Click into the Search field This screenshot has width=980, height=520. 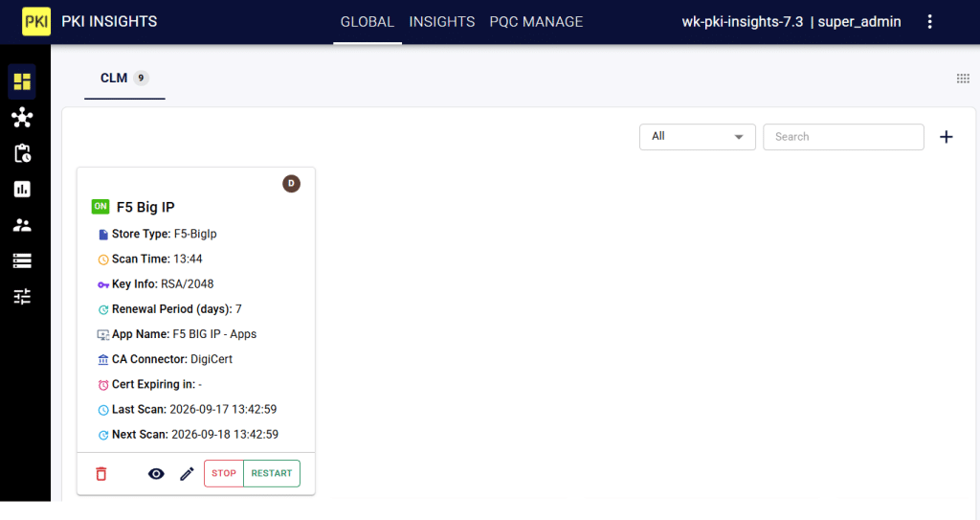pos(843,137)
